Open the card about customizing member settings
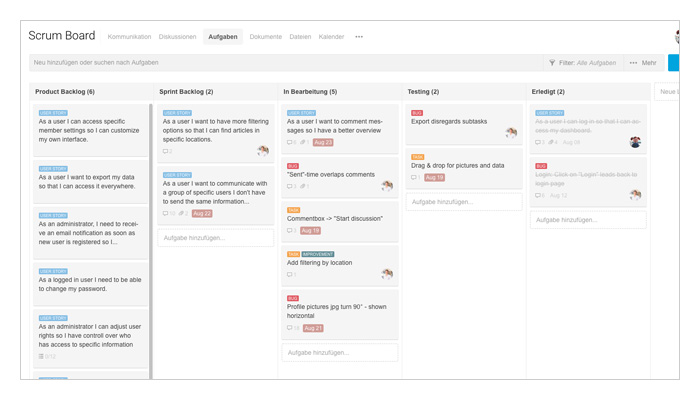This screenshot has height=399, width=700. [x=90, y=130]
